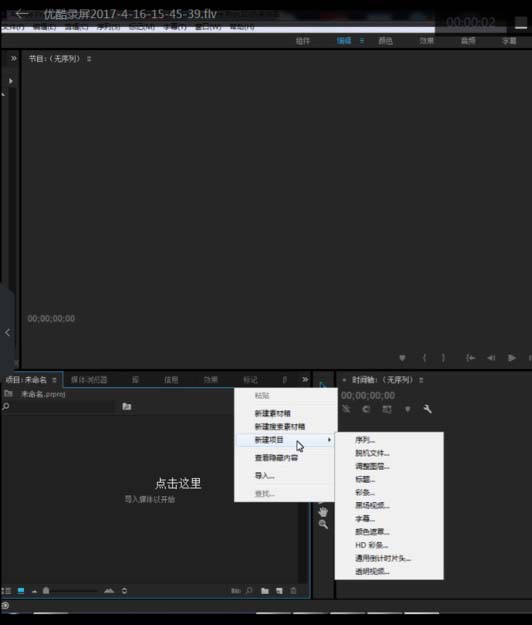
Task: Expand hidden panels with double-chevron near Program monitor
Action: point(14,59)
